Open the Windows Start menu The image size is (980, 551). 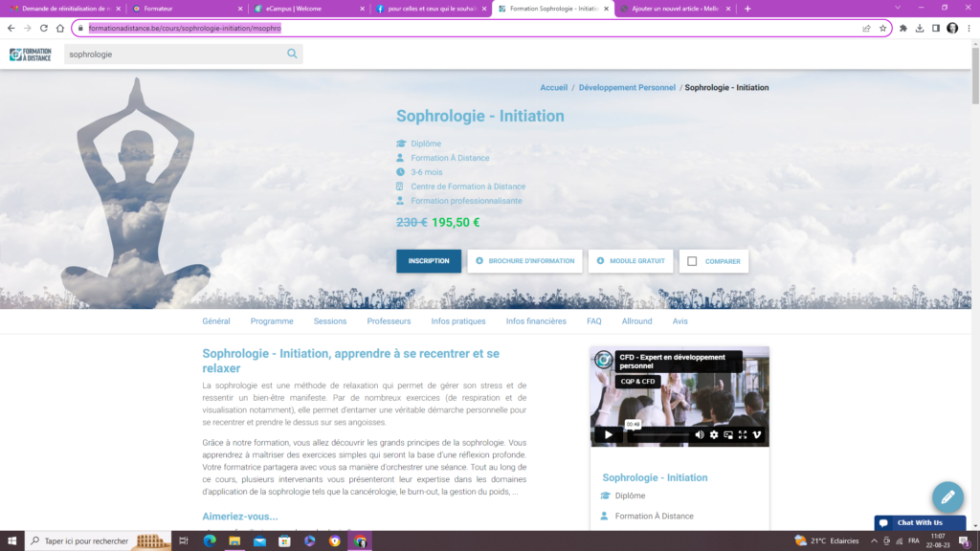click(x=11, y=541)
